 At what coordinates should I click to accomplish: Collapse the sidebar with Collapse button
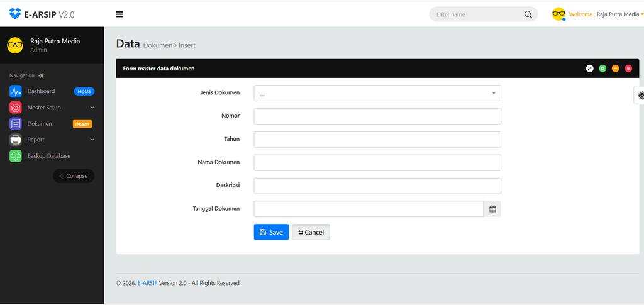click(74, 175)
